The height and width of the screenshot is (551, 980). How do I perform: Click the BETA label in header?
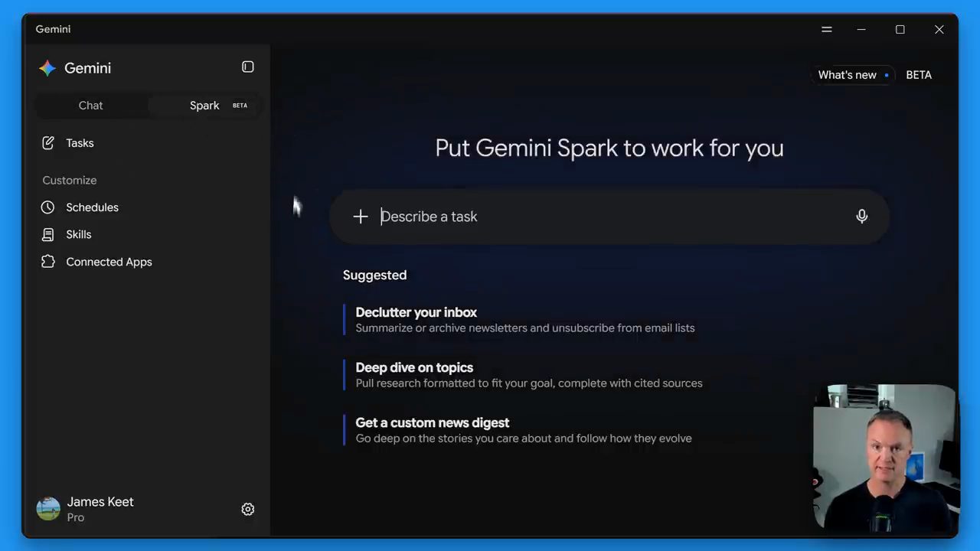click(919, 75)
